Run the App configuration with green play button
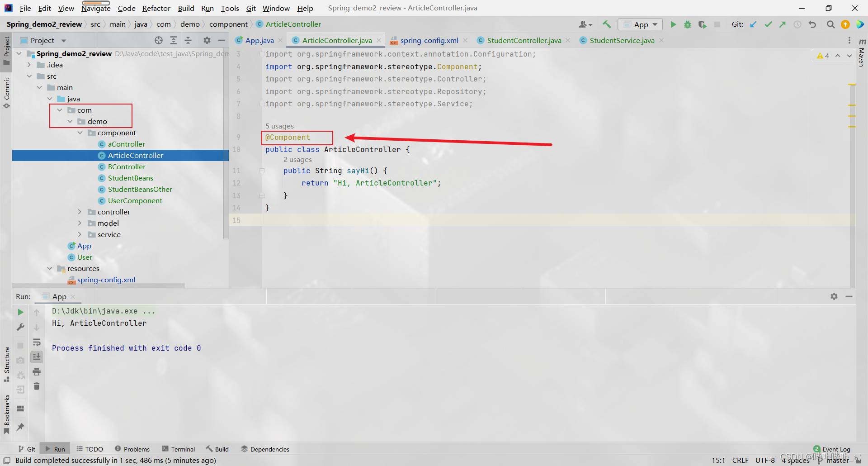Image resolution: width=868 pixels, height=466 pixels. [673, 24]
